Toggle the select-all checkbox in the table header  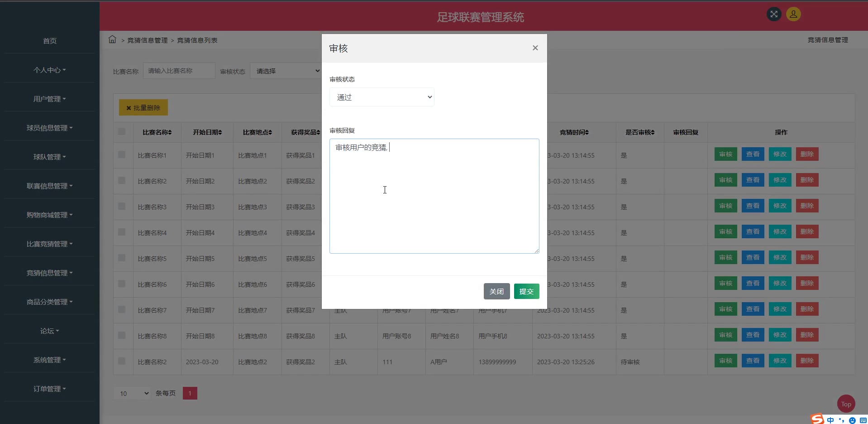[x=122, y=131]
